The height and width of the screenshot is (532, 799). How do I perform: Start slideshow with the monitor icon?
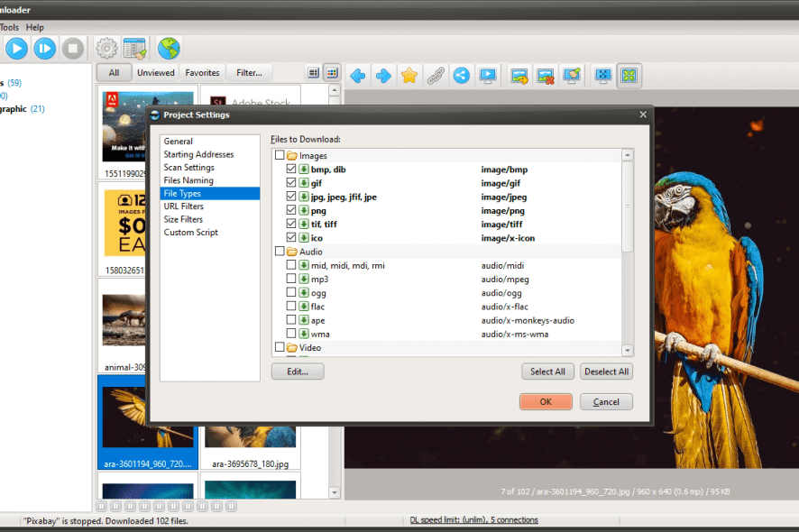coord(488,76)
